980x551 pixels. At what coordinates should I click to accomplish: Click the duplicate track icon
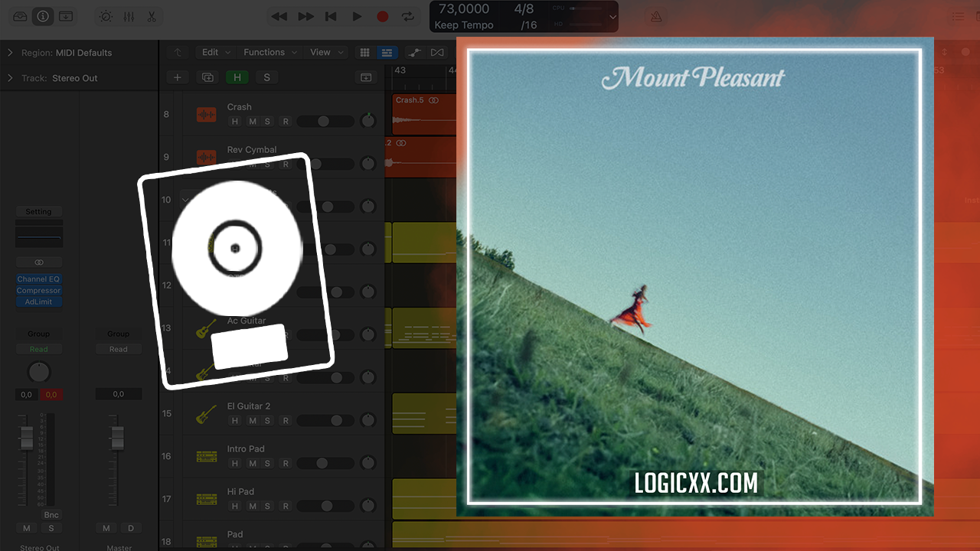click(207, 77)
